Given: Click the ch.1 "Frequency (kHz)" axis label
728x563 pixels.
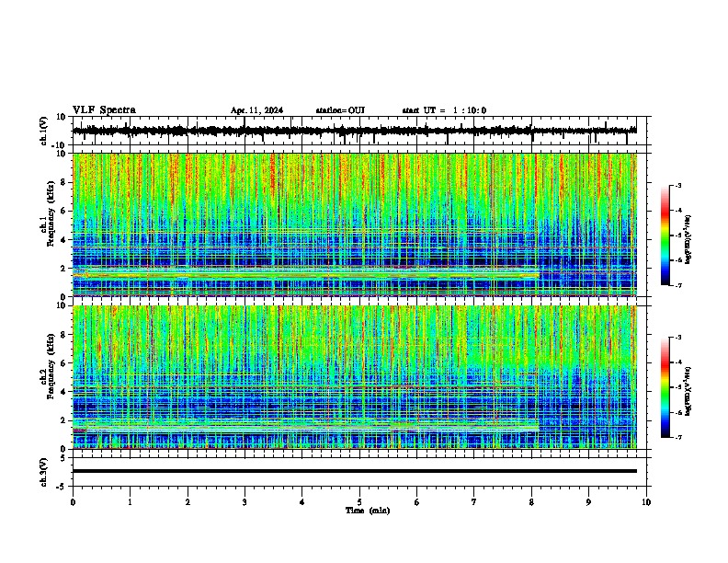Looking at the screenshot, I should pos(51,214).
